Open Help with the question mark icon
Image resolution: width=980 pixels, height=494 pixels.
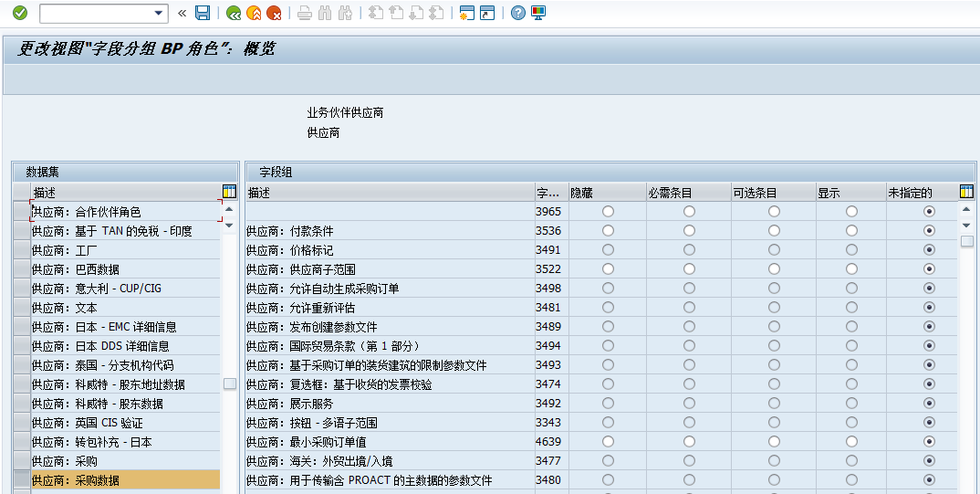coord(518,13)
